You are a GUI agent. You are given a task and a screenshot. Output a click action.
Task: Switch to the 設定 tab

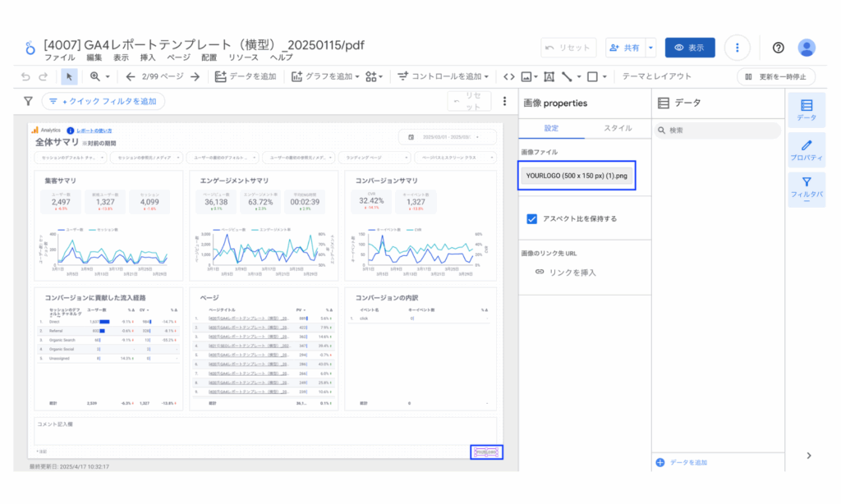(551, 129)
